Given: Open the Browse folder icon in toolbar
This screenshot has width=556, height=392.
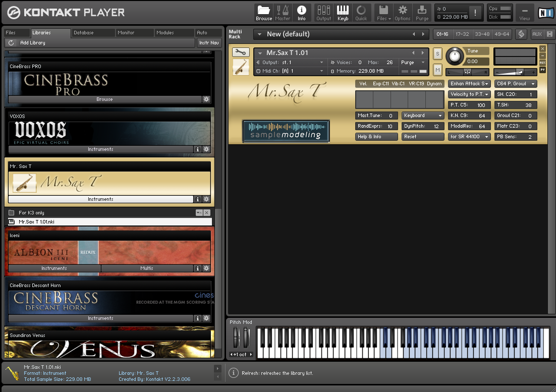Looking at the screenshot, I should (x=264, y=13).
